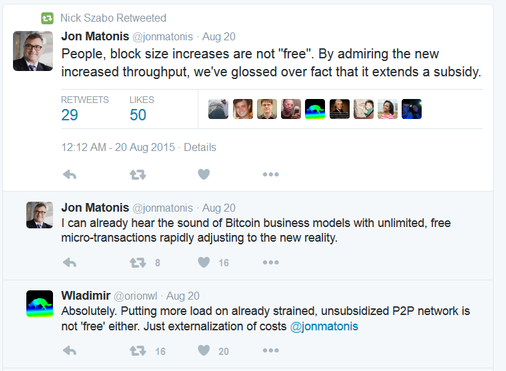Click the green Retweeted icon near Nick Szabo

pos(47,18)
